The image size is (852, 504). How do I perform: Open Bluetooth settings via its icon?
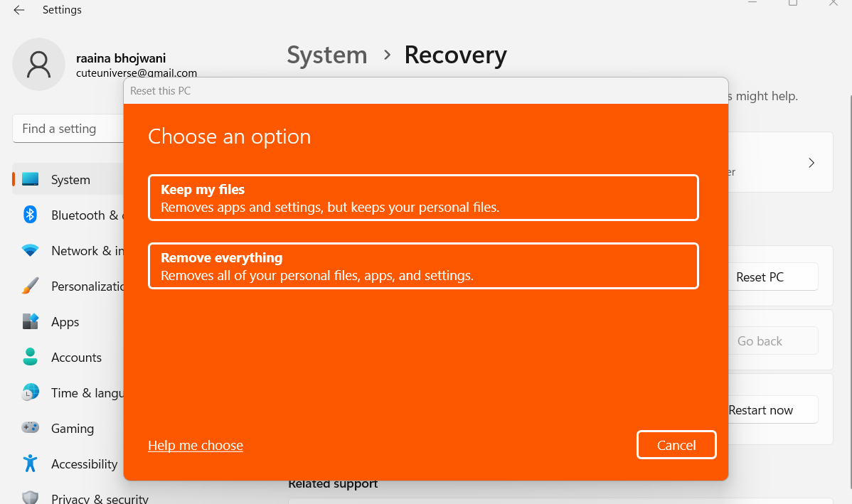click(x=30, y=215)
